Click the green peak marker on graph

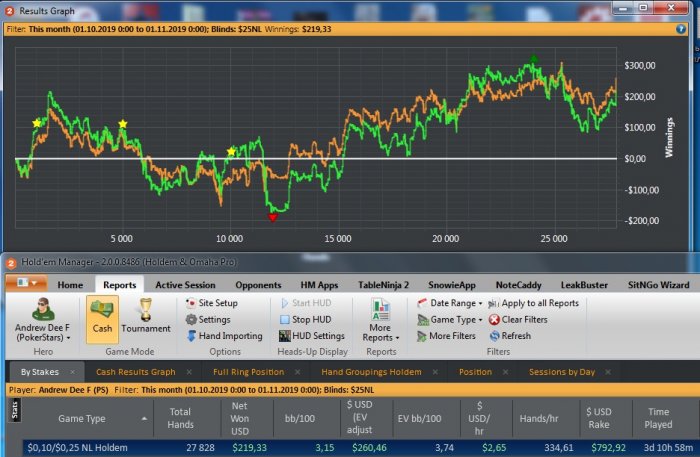tap(533, 58)
